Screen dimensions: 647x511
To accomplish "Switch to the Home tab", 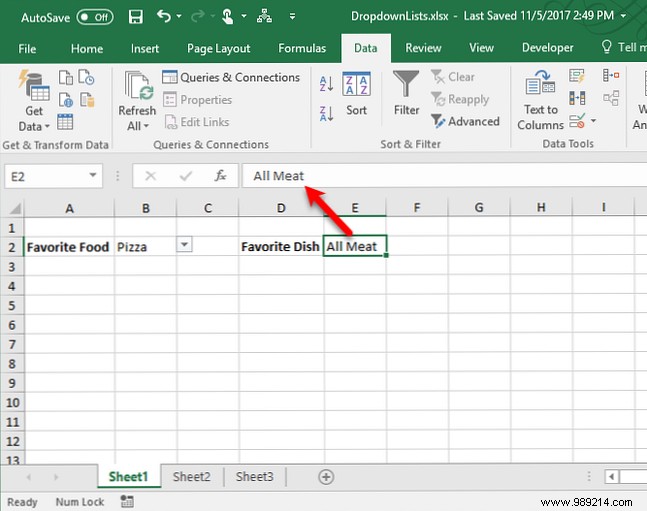I will 87,49.
